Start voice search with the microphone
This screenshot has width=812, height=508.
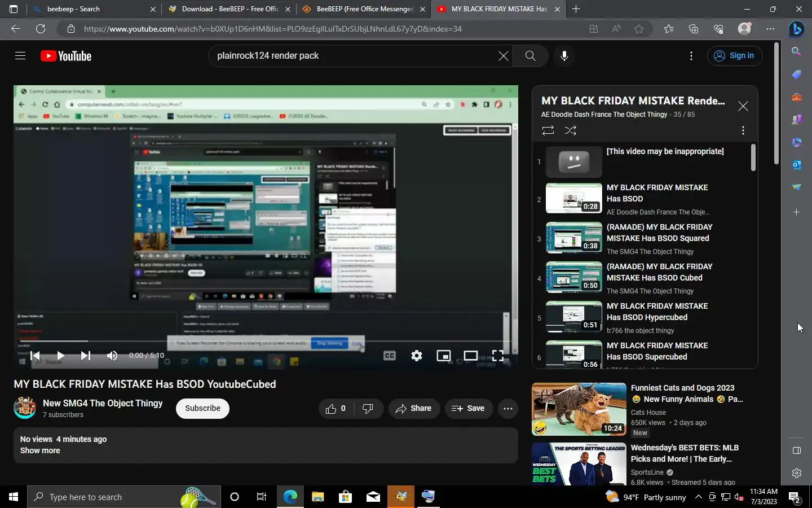pos(564,56)
